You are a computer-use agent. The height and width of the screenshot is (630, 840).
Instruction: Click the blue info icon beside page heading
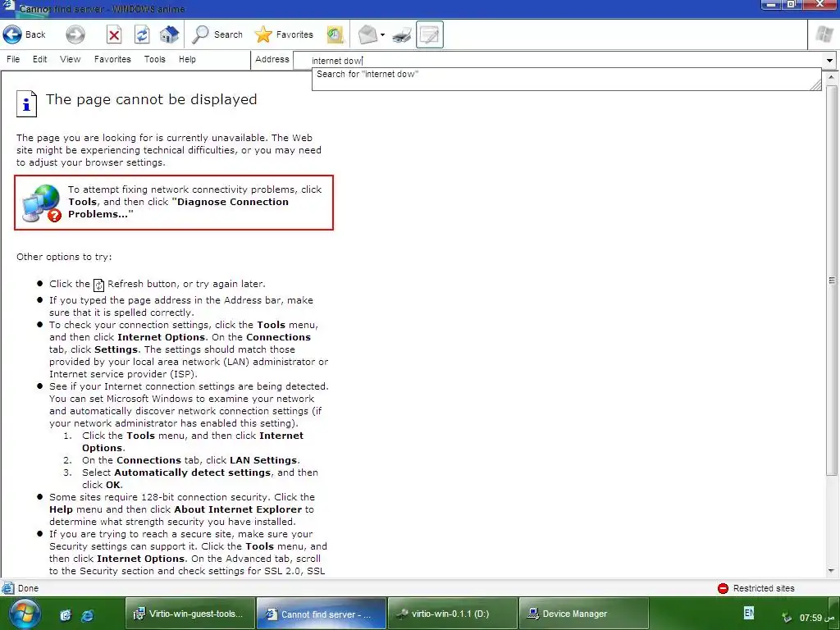point(26,103)
